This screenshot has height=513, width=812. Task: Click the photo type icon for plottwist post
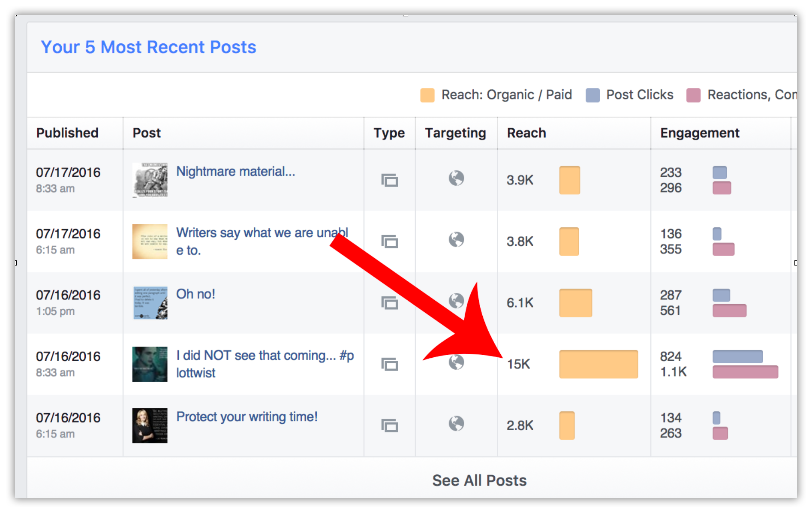(x=389, y=364)
